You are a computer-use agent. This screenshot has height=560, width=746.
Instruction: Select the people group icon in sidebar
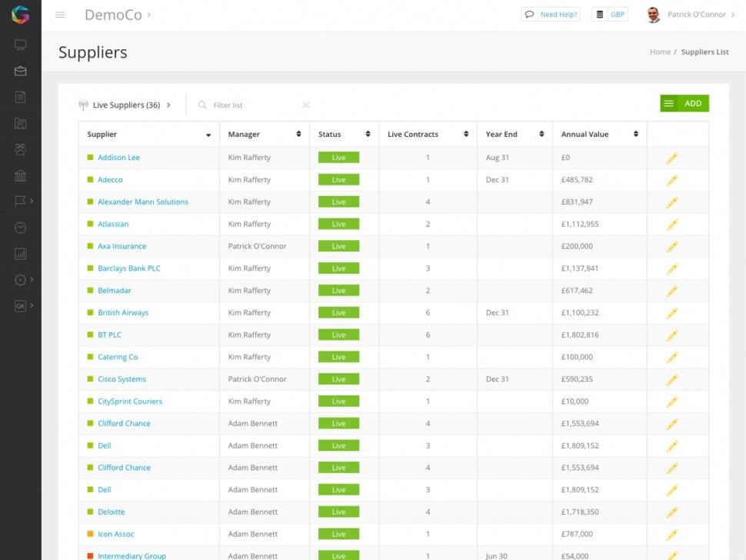point(20,149)
